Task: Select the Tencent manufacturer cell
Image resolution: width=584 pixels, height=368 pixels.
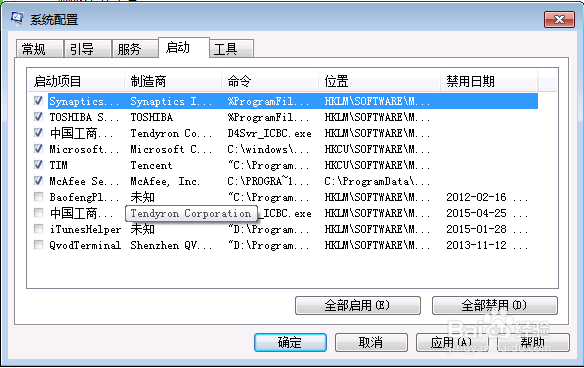Action: coord(151,165)
